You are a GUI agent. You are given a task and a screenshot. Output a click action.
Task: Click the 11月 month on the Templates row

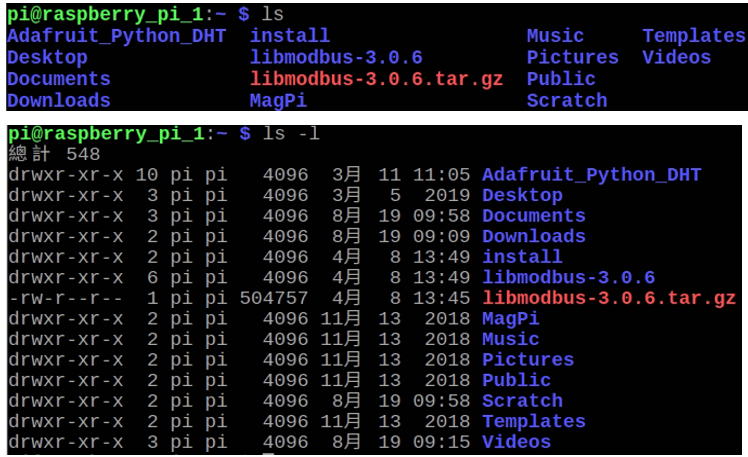[341, 421]
